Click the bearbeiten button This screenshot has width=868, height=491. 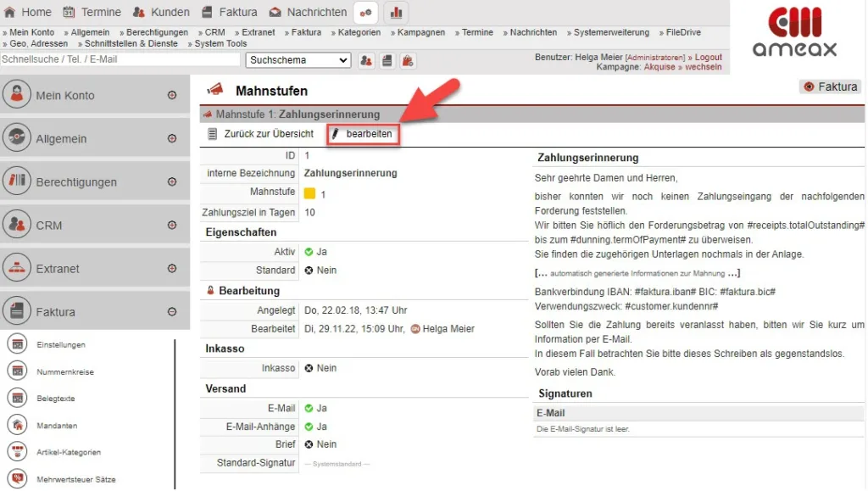363,134
